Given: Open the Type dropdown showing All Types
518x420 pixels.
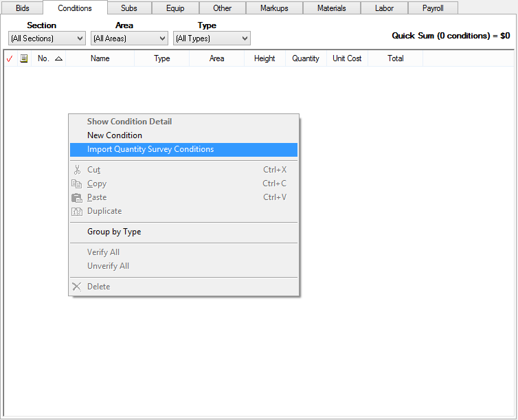Looking at the screenshot, I should [212, 38].
